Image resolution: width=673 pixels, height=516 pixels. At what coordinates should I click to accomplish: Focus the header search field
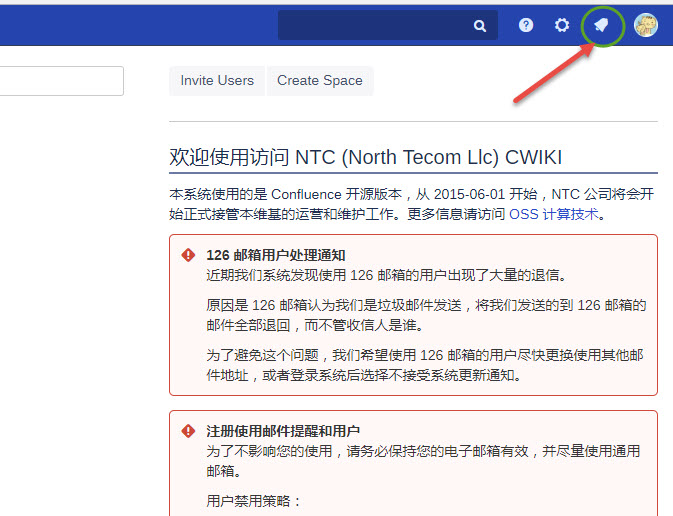click(x=388, y=25)
